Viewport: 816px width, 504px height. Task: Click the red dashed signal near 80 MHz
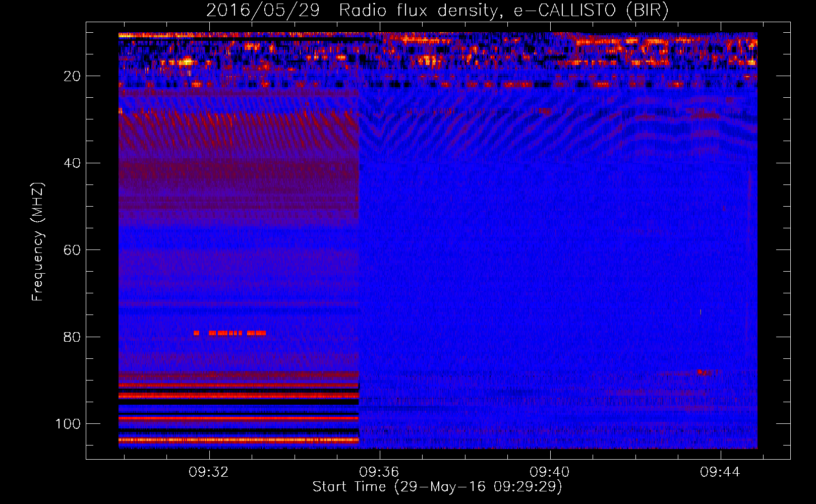tap(230, 333)
